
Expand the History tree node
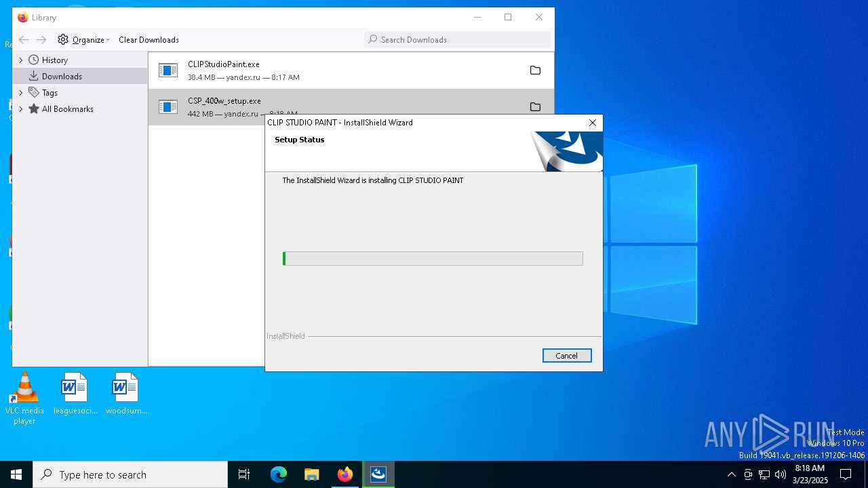pyautogui.click(x=20, y=60)
